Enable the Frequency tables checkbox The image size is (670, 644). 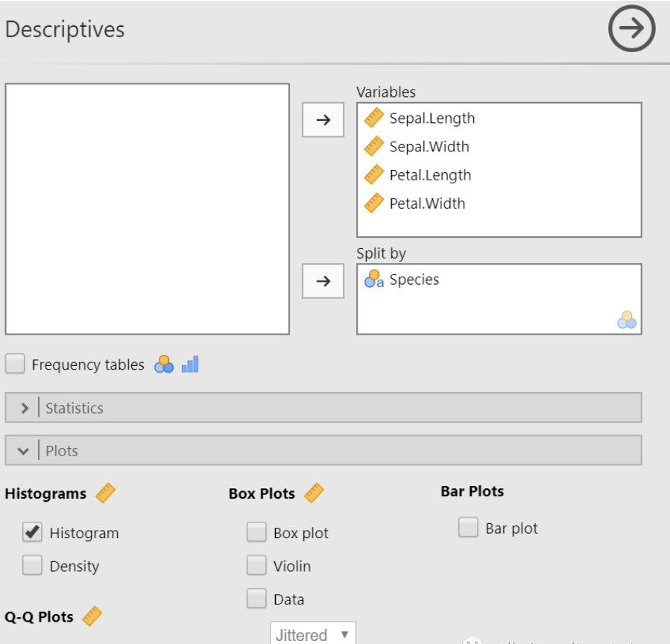coord(15,364)
